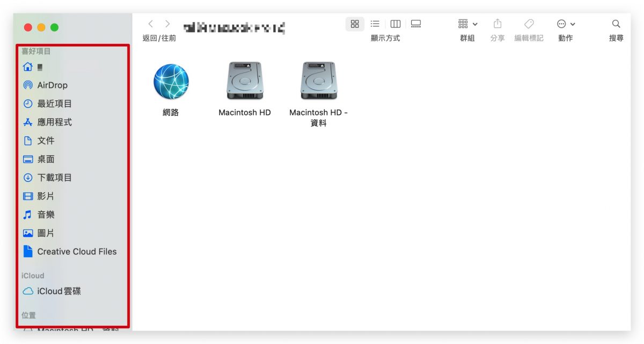Open the home folder in sidebar
The image size is (644, 344).
[x=32, y=67]
